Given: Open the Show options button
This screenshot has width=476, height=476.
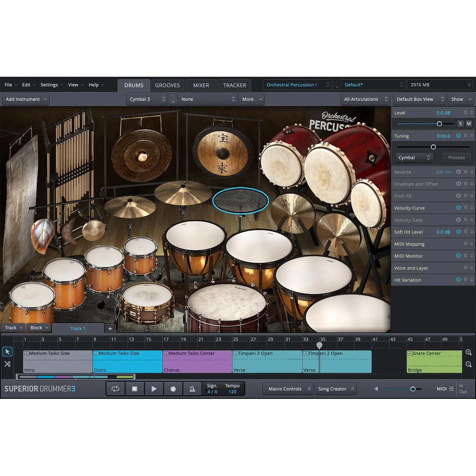Looking at the screenshot, I should 461,99.
